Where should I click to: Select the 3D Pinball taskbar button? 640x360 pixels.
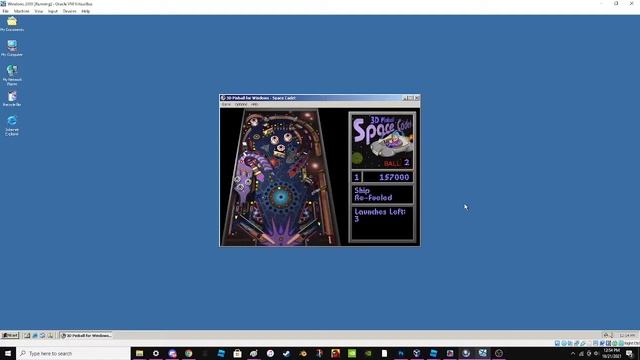pyautogui.click(x=86, y=336)
